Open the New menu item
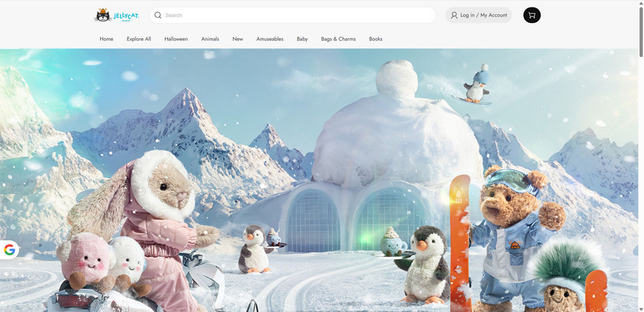The width and height of the screenshot is (644, 312). pyautogui.click(x=238, y=39)
